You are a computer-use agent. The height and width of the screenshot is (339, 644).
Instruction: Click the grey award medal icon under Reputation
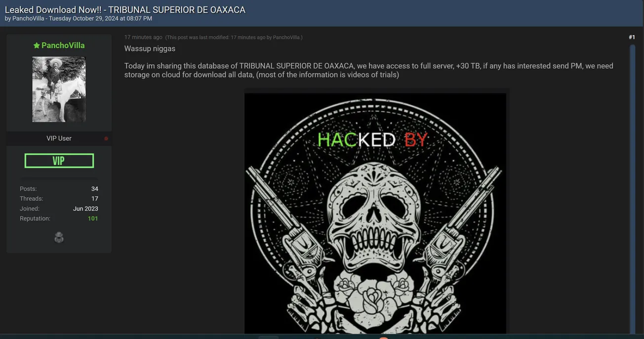[x=59, y=238]
